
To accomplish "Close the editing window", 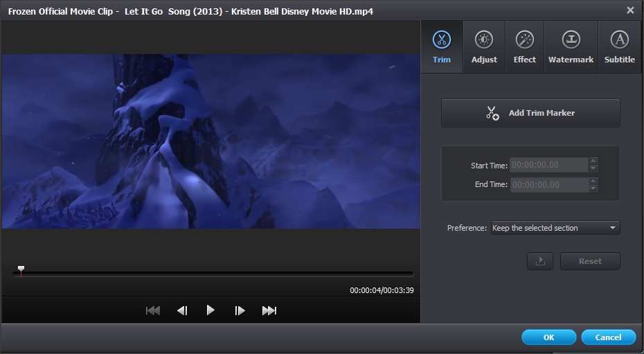I will 630,10.
